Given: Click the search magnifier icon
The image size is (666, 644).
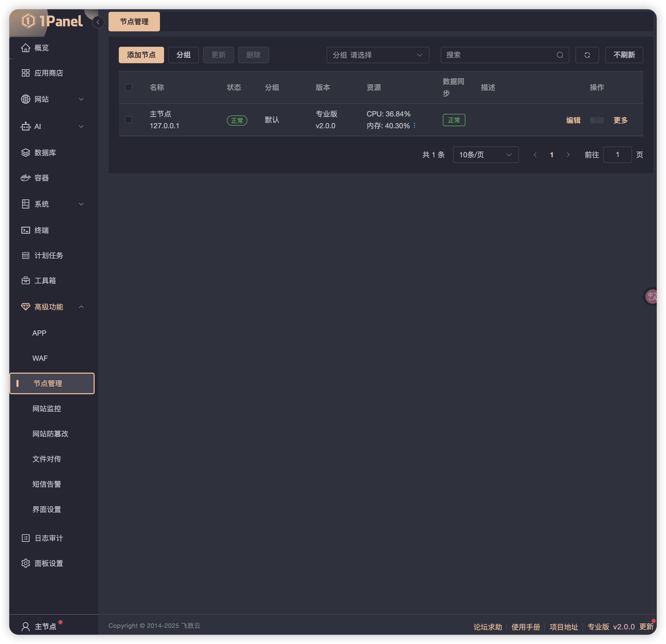Looking at the screenshot, I should [560, 55].
